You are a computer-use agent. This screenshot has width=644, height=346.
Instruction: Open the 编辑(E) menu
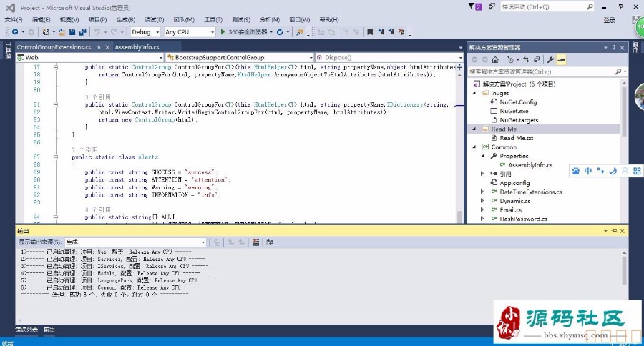tap(41, 20)
